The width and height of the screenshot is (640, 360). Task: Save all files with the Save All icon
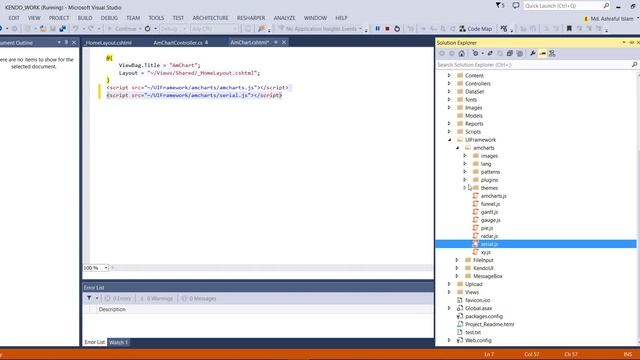click(x=62, y=29)
